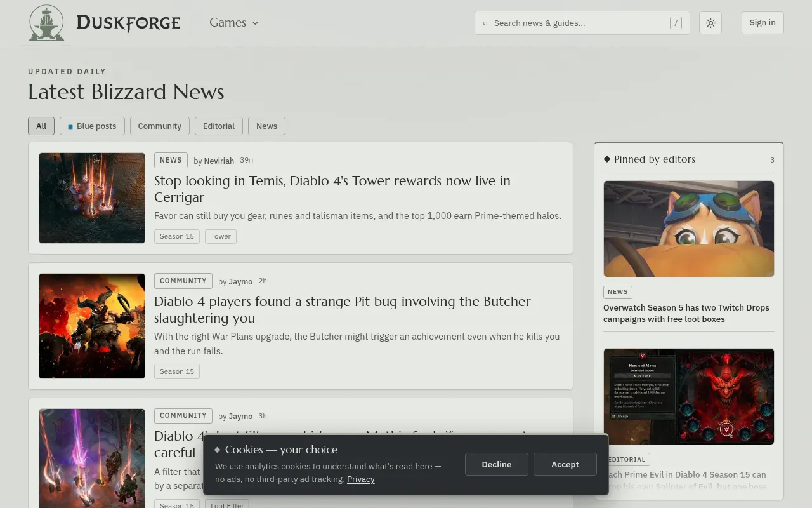The image size is (812, 508).
Task: Accept analytics cookies
Action: coord(565,464)
